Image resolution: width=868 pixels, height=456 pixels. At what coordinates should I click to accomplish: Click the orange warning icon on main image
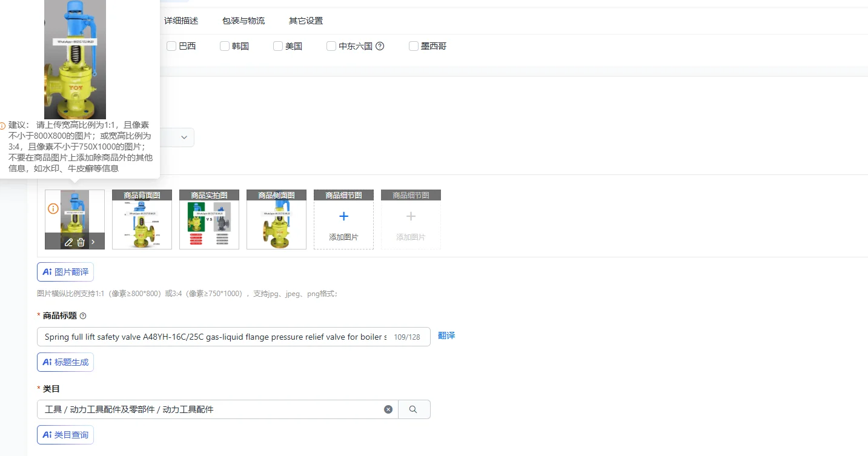click(x=53, y=209)
